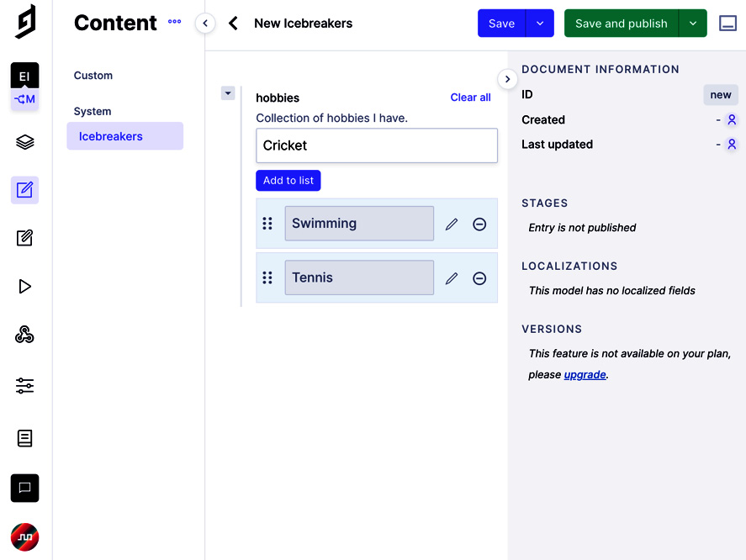Screen dimensions: 746x560
Task: Open the Schema editor from the sidebar
Action: pyautogui.click(x=24, y=141)
